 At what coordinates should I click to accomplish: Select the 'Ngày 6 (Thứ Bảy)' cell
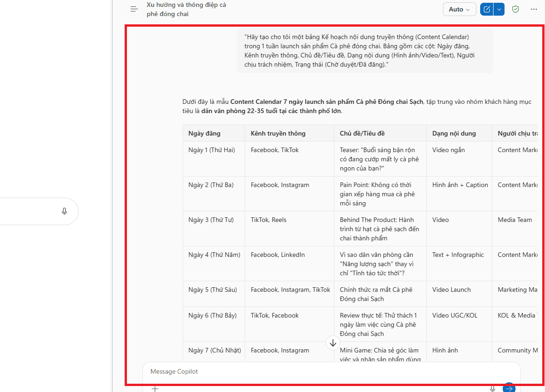coord(214,324)
